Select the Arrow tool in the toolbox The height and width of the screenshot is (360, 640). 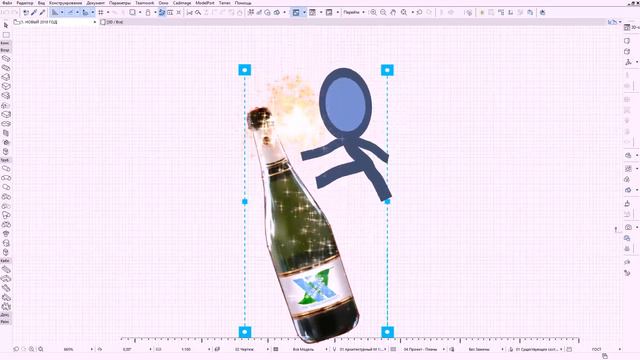pos(6,25)
